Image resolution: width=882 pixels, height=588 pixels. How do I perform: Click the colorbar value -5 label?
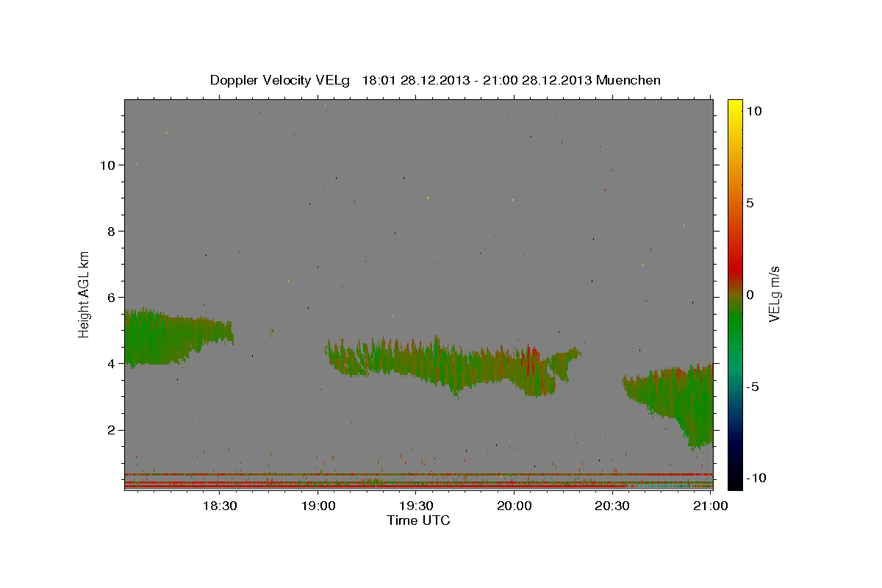(753, 387)
